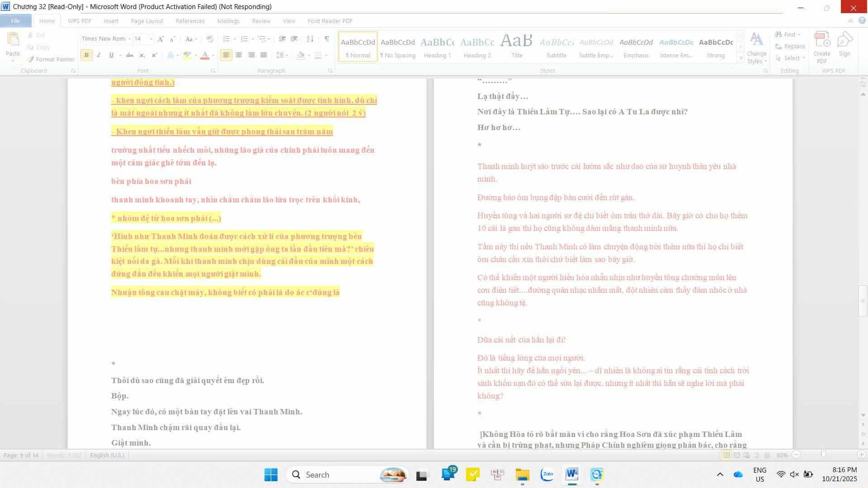Apply the Heading 1 style

click(437, 47)
